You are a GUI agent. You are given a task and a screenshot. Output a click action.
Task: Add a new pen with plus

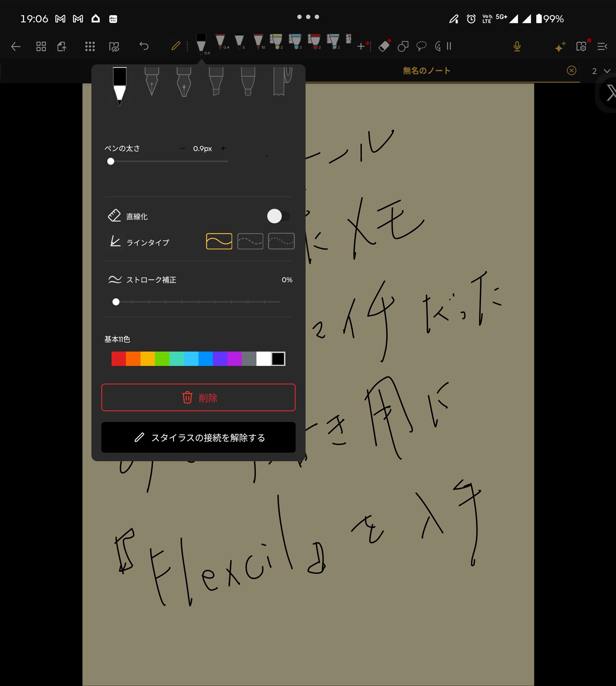click(361, 46)
